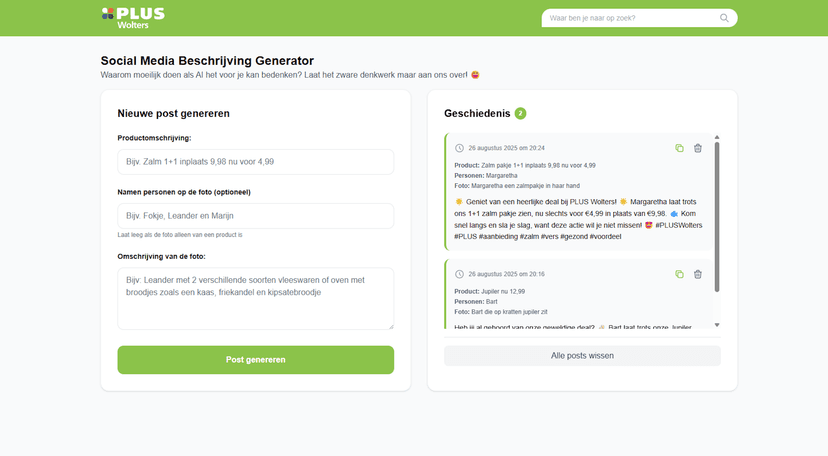Screen dimensions: 828x456
Task: Click the green history count badge
Action: 520,113
